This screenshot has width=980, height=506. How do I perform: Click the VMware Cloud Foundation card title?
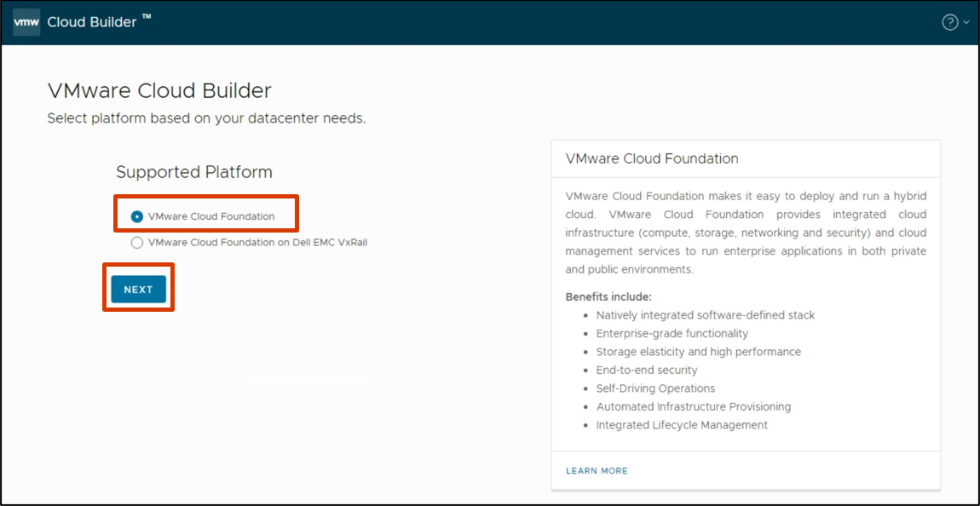652,158
